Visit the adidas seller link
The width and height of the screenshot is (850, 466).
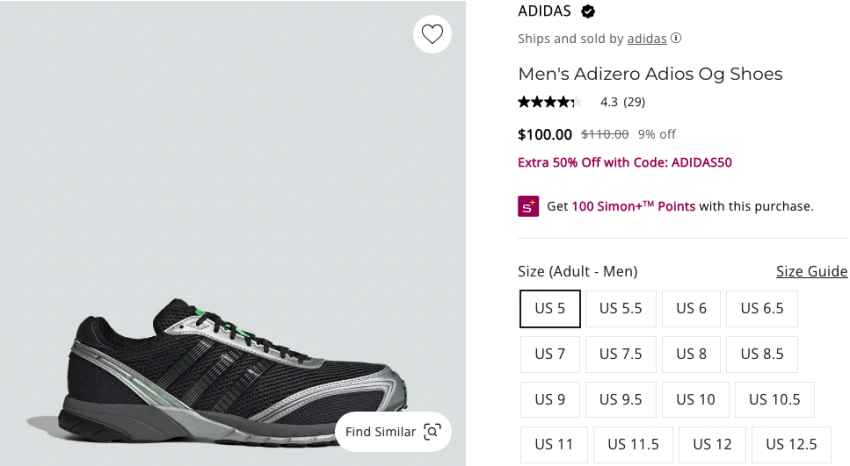coord(647,39)
